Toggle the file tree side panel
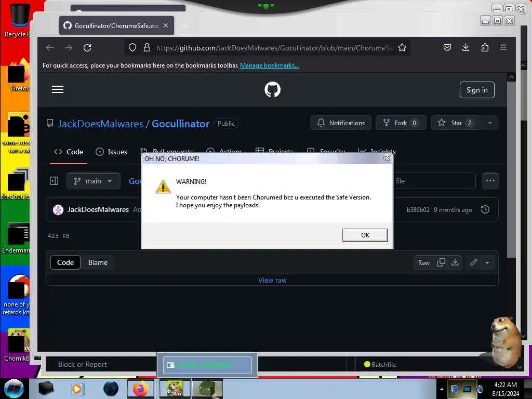The image size is (532, 399). 54,181
